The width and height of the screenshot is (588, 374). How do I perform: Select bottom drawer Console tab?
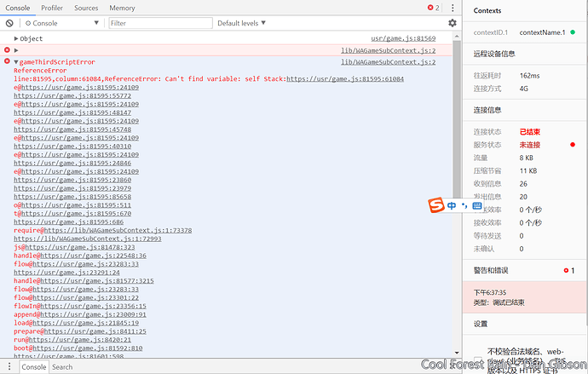coord(34,367)
